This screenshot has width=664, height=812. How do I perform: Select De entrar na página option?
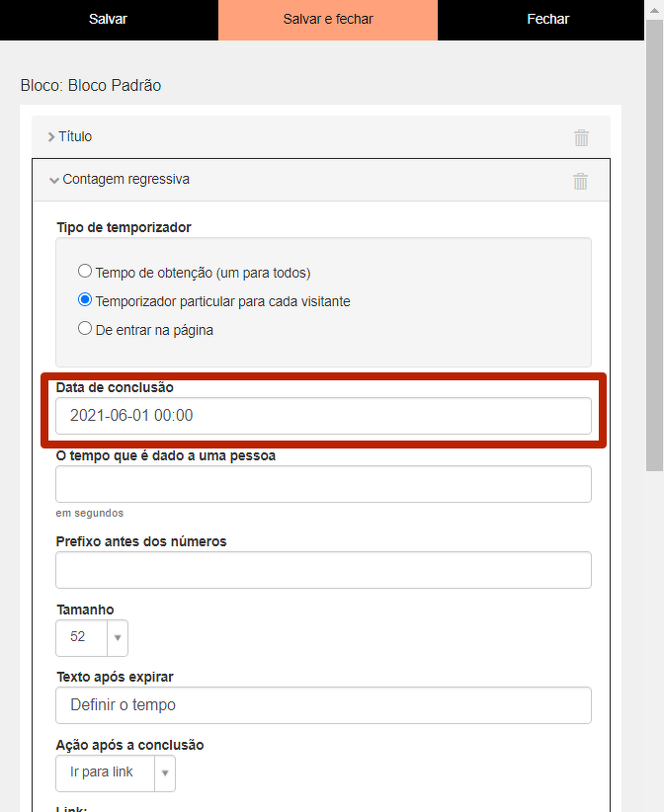[x=85, y=329]
